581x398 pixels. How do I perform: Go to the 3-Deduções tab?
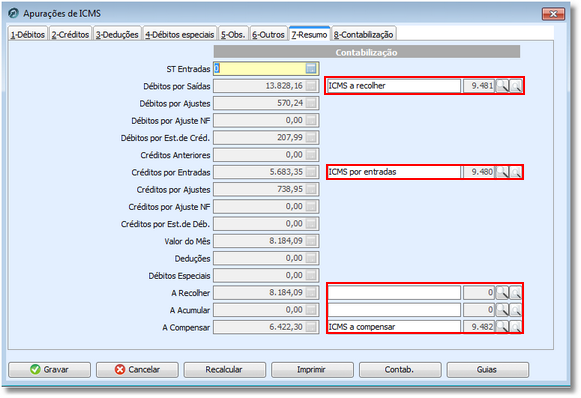[117, 34]
